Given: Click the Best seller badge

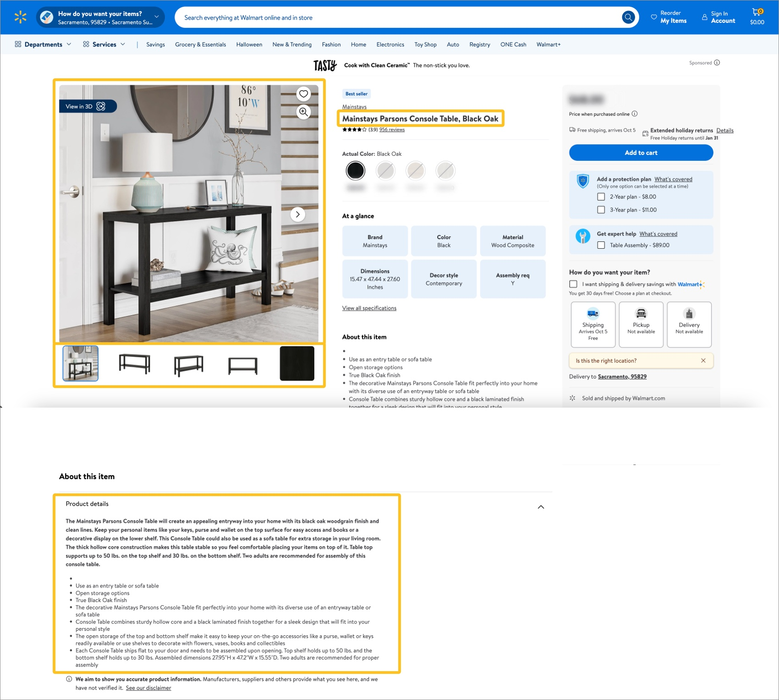Looking at the screenshot, I should click(357, 93).
